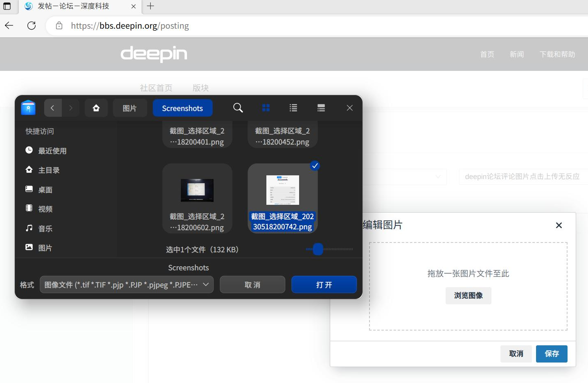Go to 版块 forum link
Screen dimensions: 588x383
201,88
